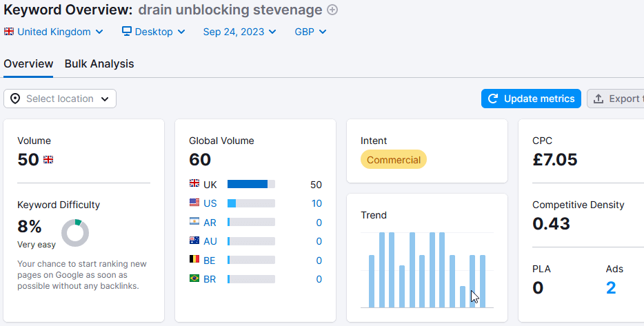Click the Ads count 2 link
The width and height of the screenshot is (644, 326).
pyautogui.click(x=611, y=287)
